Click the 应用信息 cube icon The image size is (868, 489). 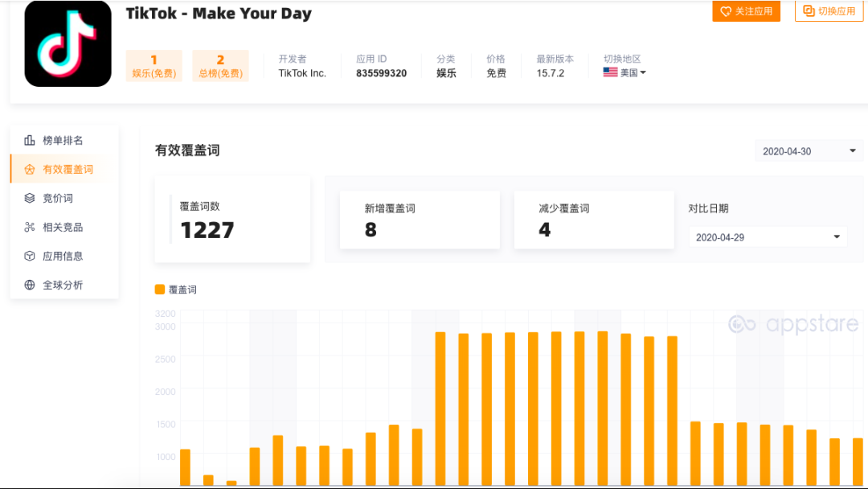(30, 256)
